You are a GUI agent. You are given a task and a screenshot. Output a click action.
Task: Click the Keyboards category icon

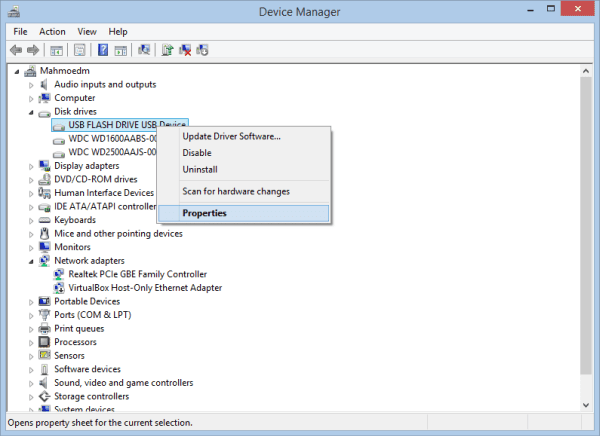(44, 220)
